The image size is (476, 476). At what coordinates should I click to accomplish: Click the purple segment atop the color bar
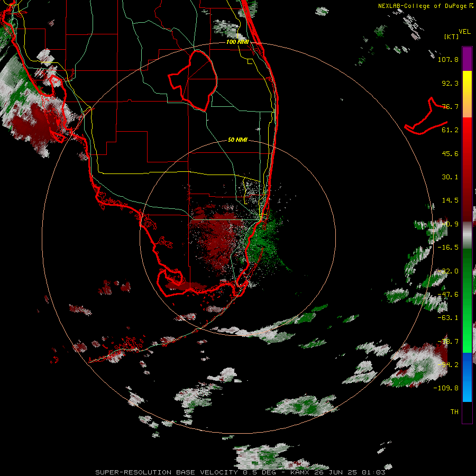point(467,59)
